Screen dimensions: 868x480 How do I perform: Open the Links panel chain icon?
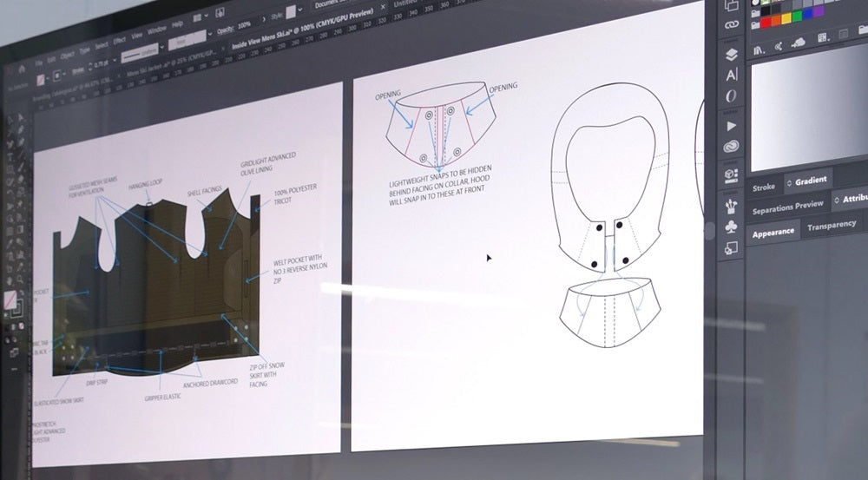coord(732,23)
